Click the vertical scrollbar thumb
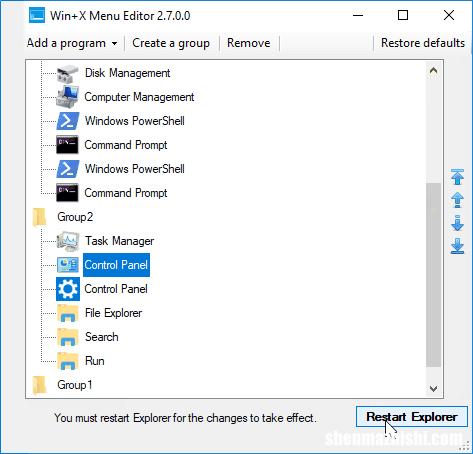473x454 pixels. (x=433, y=275)
